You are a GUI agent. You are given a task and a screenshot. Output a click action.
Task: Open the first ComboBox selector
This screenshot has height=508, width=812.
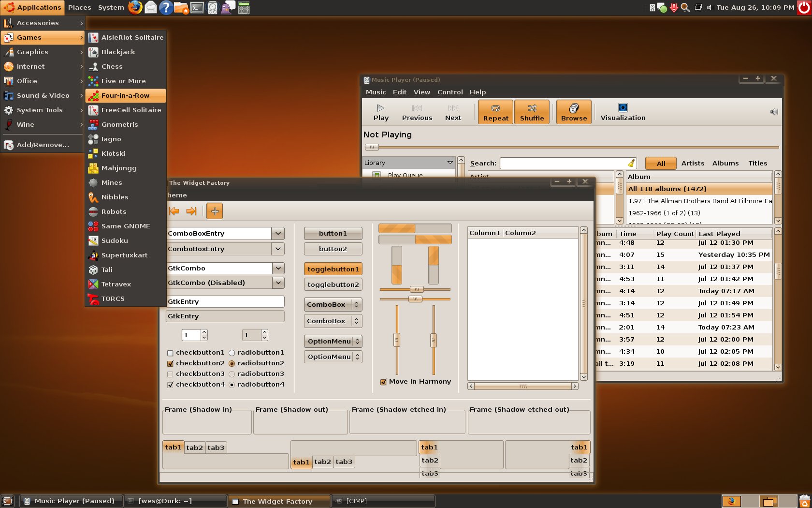(333, 305)
